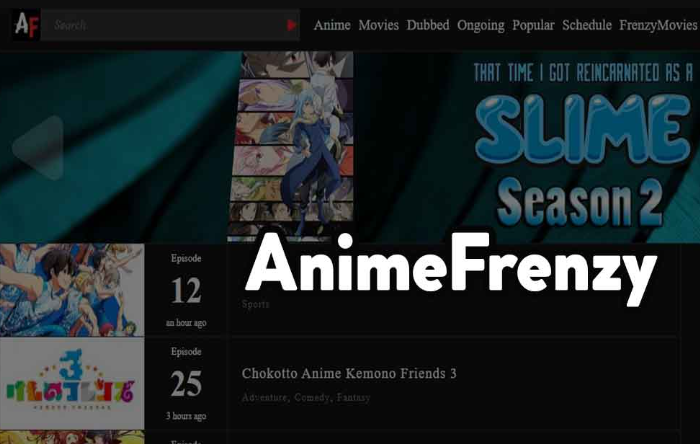Open the Anime menu item
The width and height of the screenshot is (700, 444).
point(332,25)
